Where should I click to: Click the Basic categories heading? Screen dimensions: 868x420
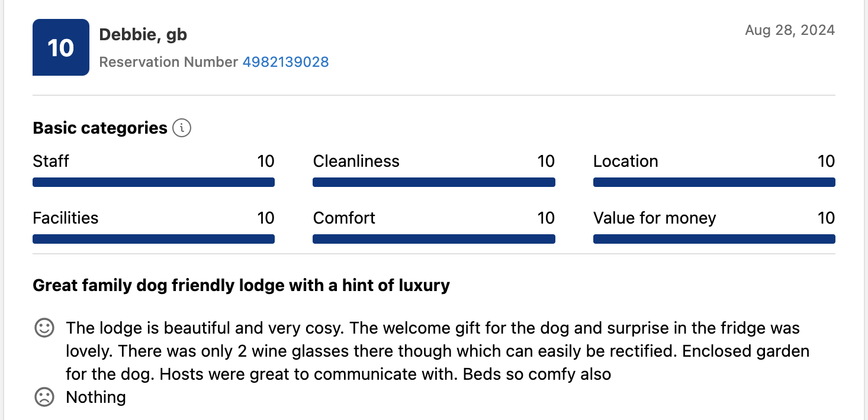coord(100,128)
